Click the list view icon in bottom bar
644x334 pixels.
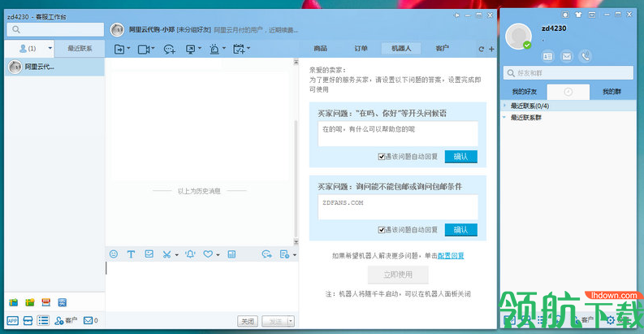pyautogui.click(x=43, y=320)
